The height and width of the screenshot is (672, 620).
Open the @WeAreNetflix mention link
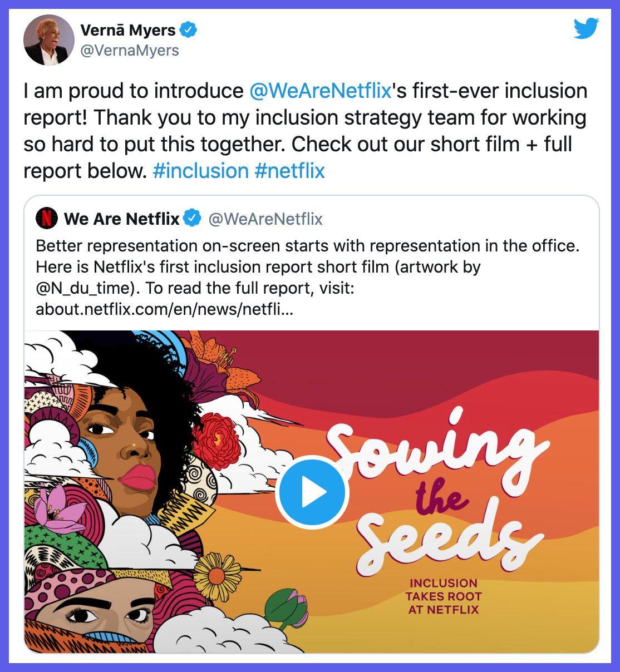321,91
